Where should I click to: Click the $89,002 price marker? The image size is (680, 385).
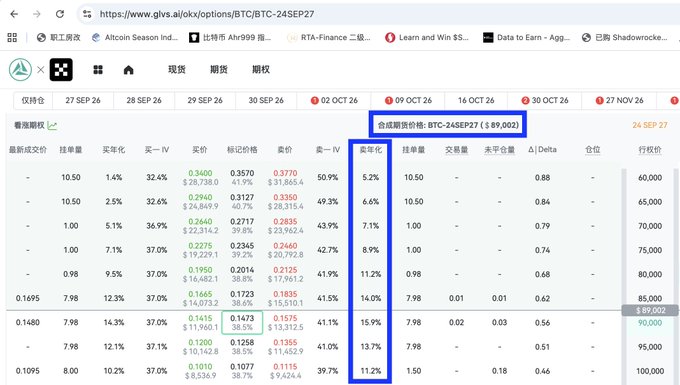tap(650, 310)
